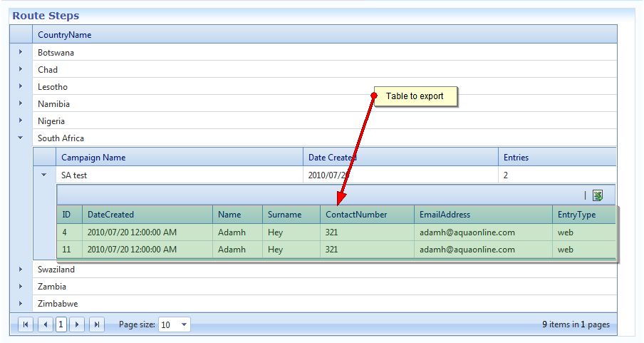The width and height of the screenshot is (644, 343).
Task: Go to the first page of the grid
Action: tap(26, 324)
